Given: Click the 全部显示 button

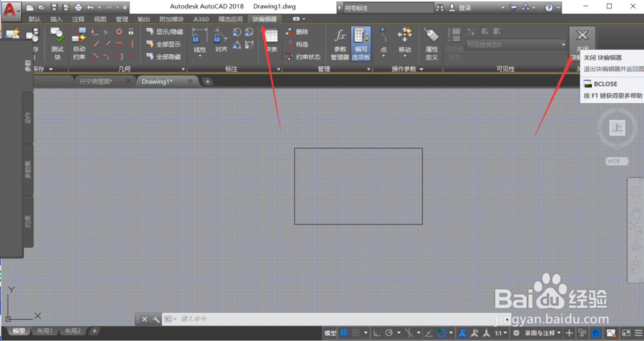Looking at the screenshot, I should [x=164, y=44].
